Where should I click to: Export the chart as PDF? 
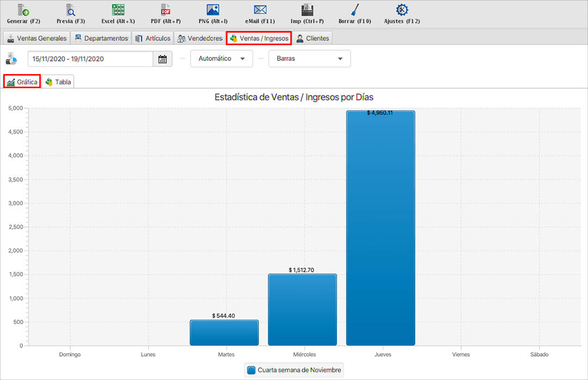pos(166,10)
